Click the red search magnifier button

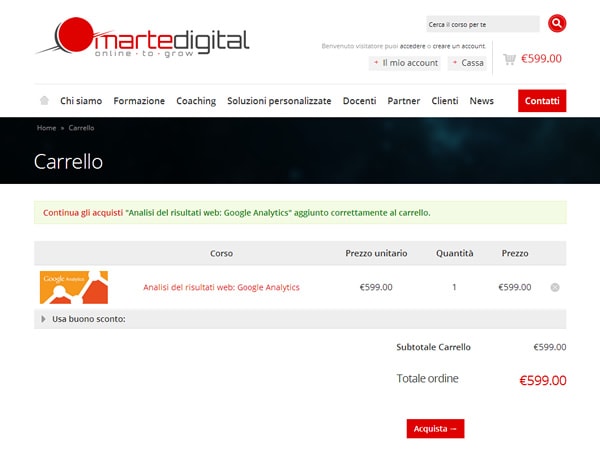557,24
